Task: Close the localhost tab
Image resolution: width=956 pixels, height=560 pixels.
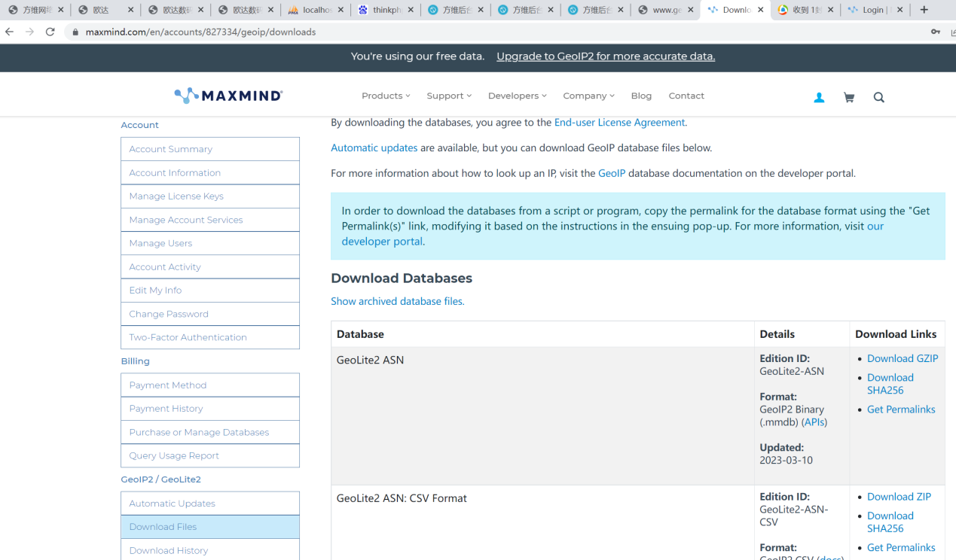Action: click(x=341, y=10)
